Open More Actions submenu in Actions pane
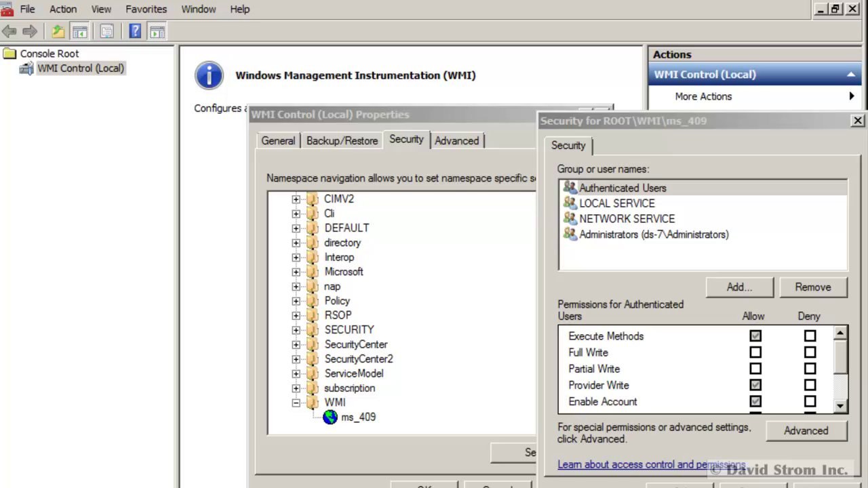 [755, 96]
